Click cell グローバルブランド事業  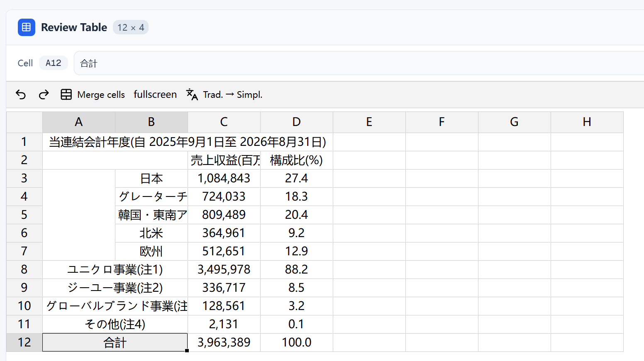coord(115,306)
